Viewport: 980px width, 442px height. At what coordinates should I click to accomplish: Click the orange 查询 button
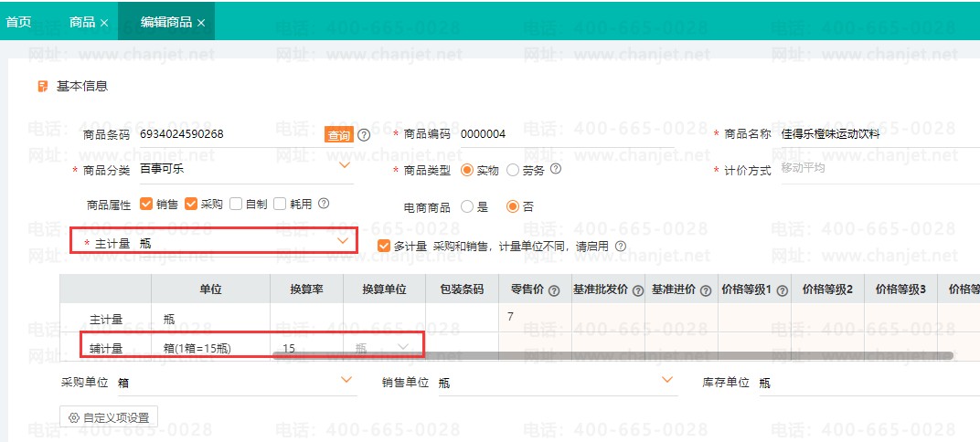click(339, 135)
